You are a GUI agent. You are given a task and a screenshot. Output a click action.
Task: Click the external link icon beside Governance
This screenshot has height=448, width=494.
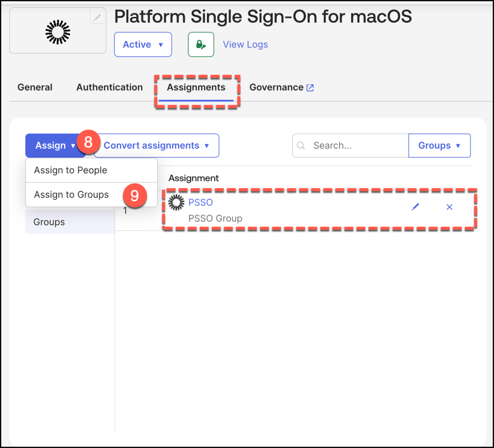point(310,87)
